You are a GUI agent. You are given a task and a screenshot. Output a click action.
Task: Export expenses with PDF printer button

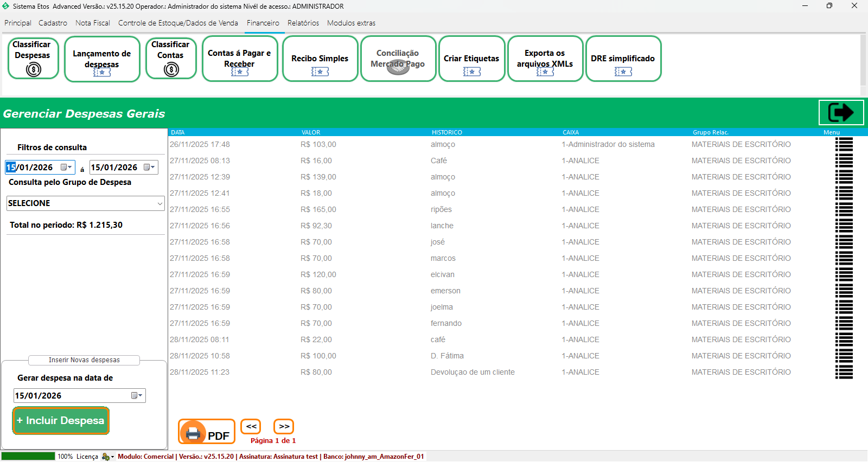(206, 432)
